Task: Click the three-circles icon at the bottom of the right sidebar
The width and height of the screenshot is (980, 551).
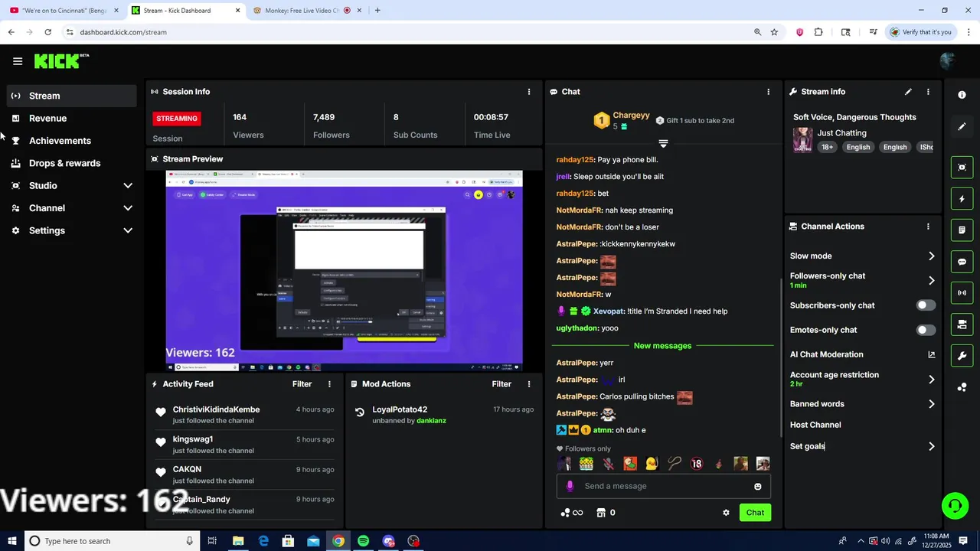Action: pyautogui.click(x=962, y=387)
